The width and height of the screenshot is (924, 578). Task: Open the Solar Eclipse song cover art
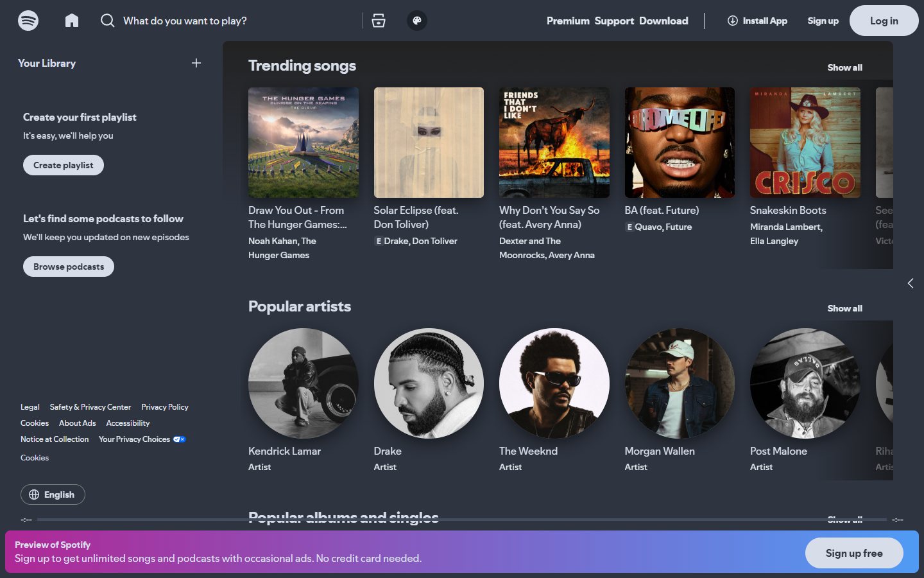429,143
